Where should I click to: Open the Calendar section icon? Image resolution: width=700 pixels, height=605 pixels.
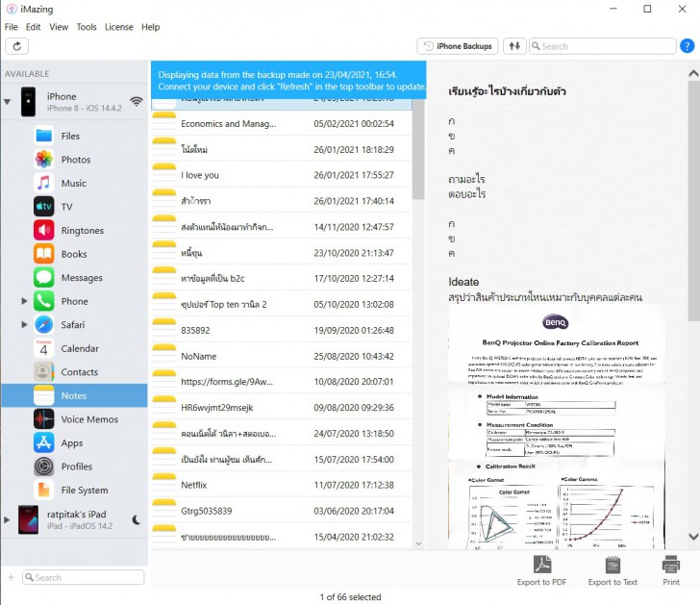coord(44,348)
